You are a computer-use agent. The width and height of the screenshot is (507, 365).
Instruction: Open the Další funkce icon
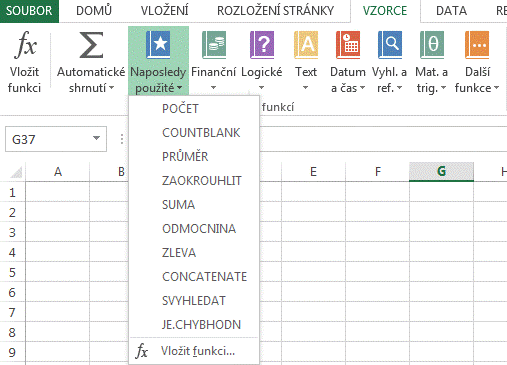pyautogui.click(x=477, y=45)
